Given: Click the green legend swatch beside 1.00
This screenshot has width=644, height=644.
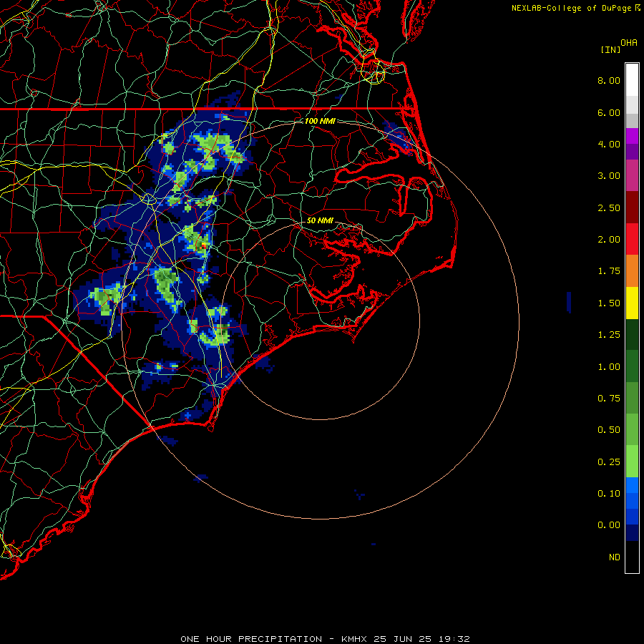Looking at the screenshot, I should [x=632, y=366].
